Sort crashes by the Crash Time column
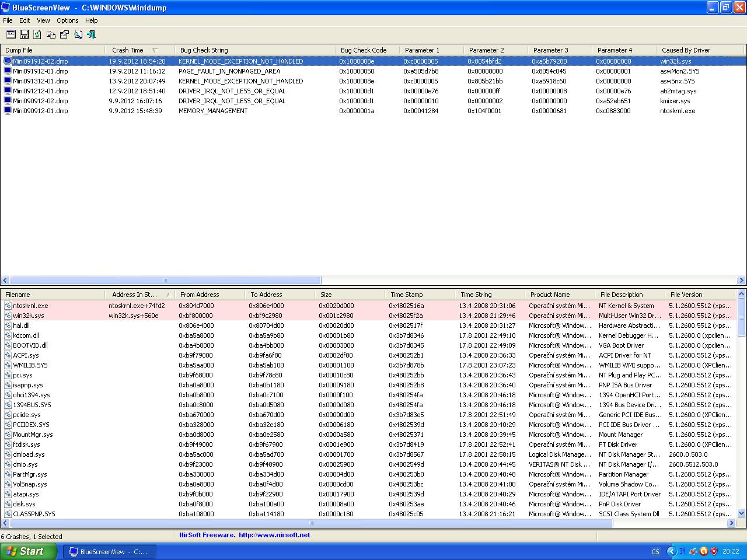This screenshot has width=747, height=560. 139,50
